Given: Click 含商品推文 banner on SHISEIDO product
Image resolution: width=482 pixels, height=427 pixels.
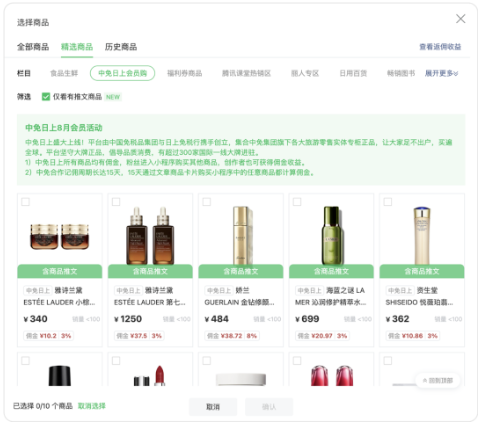Looking at the screenshot, I should point(422,271).
